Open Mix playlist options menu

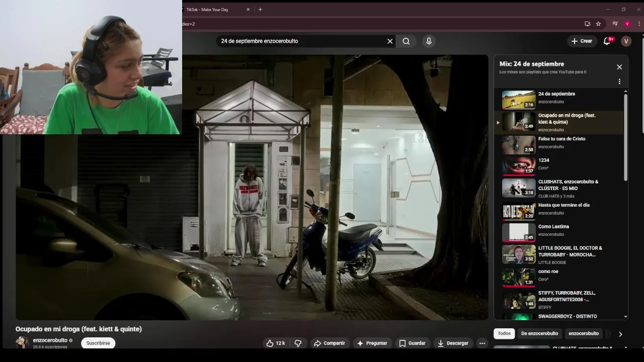[x=619, y=81]
